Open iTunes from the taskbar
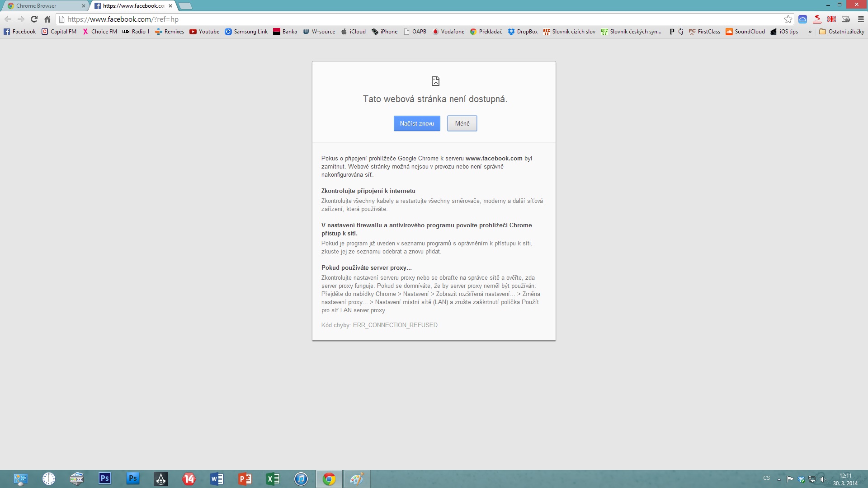Viewport: 868px width, 488px height. [301, 479]
